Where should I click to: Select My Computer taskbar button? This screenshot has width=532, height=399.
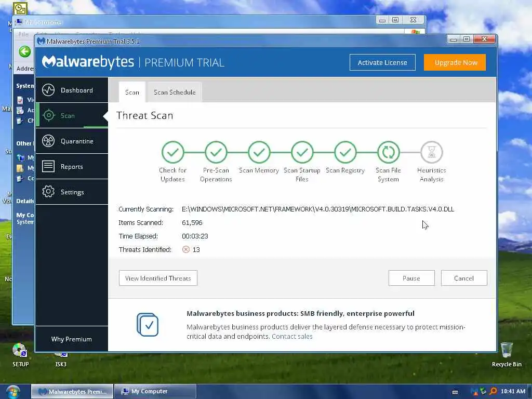(155, 392)
